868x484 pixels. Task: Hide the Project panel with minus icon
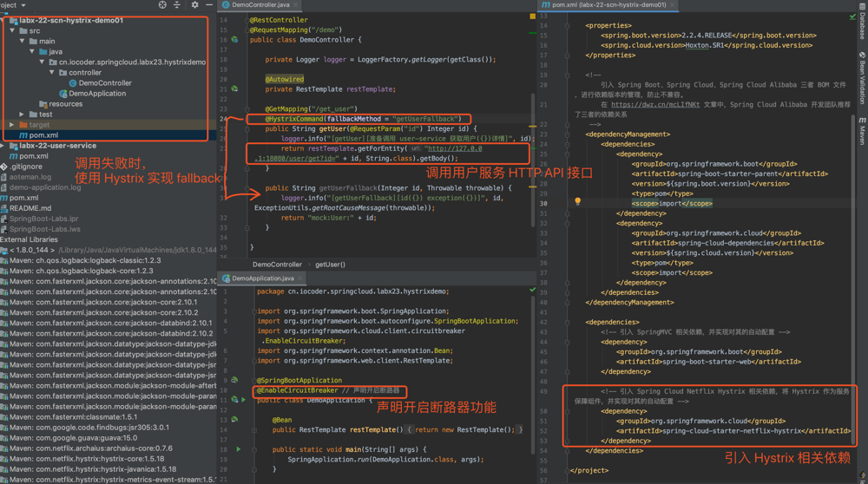[209, 4]
